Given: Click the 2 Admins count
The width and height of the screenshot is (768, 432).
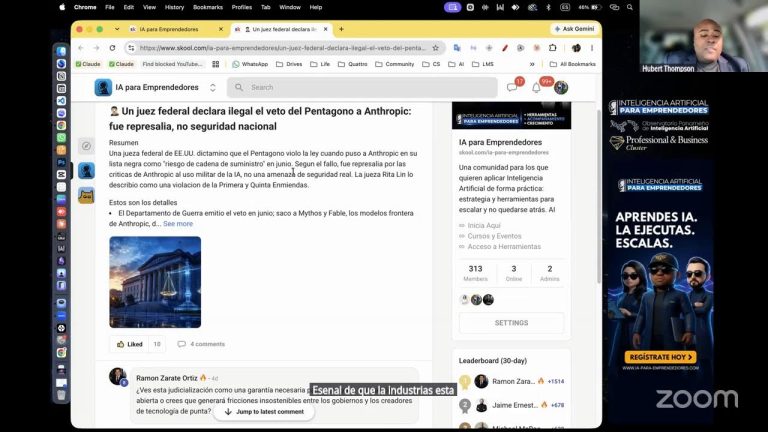Looking at the screenshot, I should click(550, 273).
